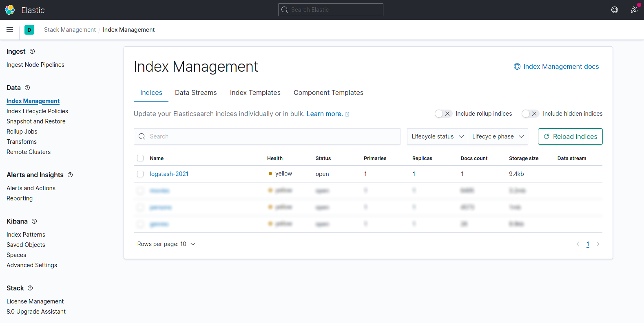
Task: Change Rows per page setting
Action: click(166, 244)
